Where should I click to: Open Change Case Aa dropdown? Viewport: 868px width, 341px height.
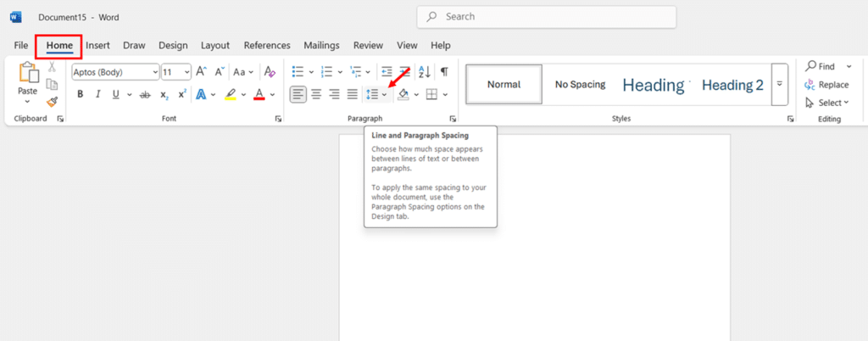click(x=243, y=72)
